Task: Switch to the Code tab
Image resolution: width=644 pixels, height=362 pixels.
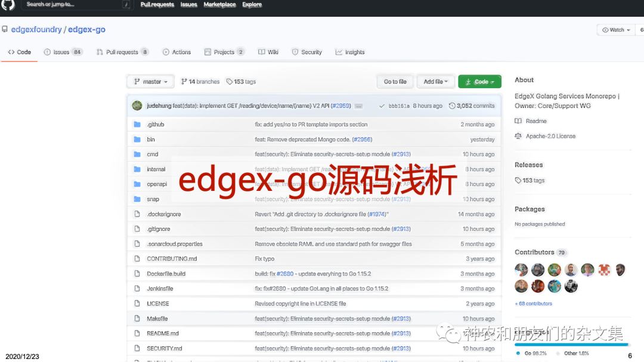Action: (19, 52)
